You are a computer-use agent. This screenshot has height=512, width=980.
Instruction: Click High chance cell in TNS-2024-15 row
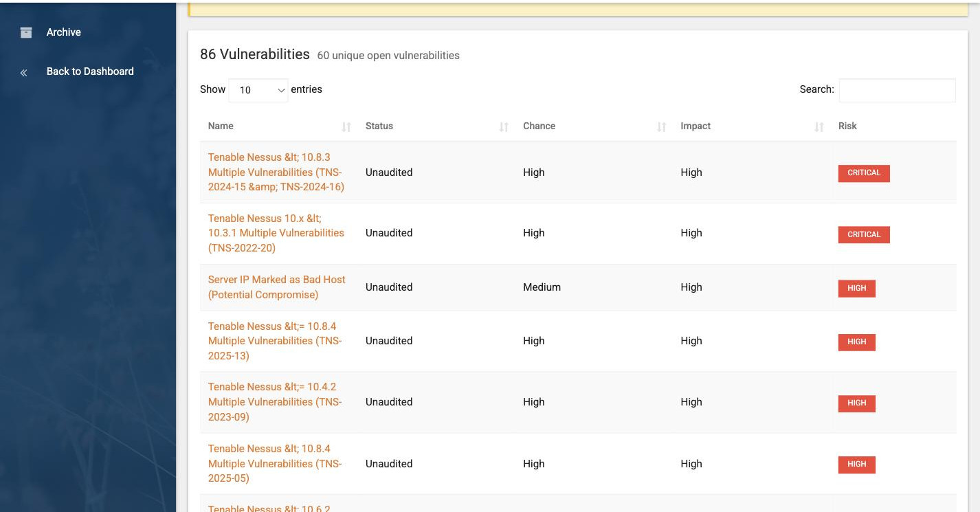[x=533, y=172]
